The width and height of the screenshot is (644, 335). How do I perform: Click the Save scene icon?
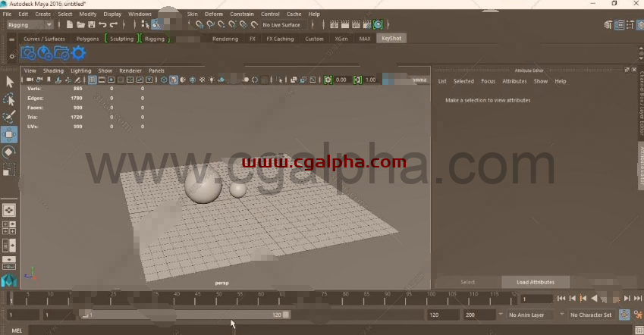tap(90, 25)
